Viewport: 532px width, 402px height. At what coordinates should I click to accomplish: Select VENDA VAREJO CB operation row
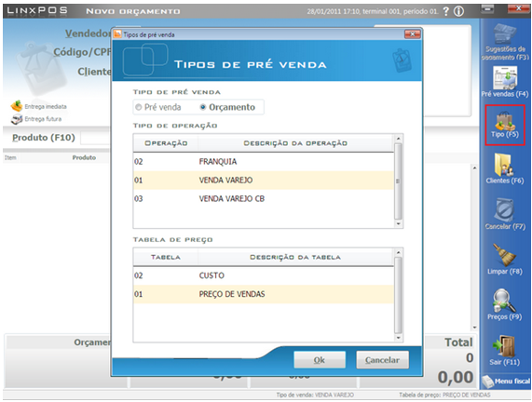point(264,198)
